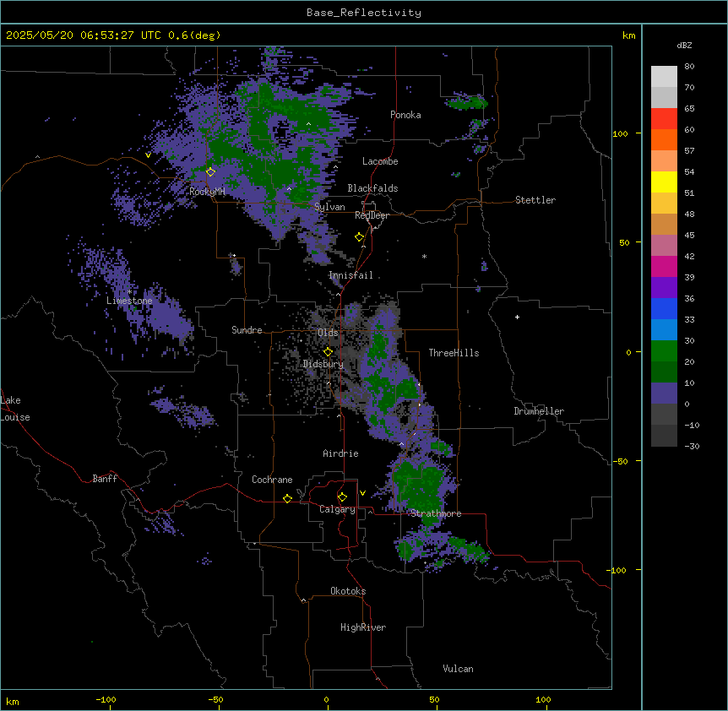This screenshot has width=728, height=711.
Task: Click the Sundre label
Action: [247, 330]
